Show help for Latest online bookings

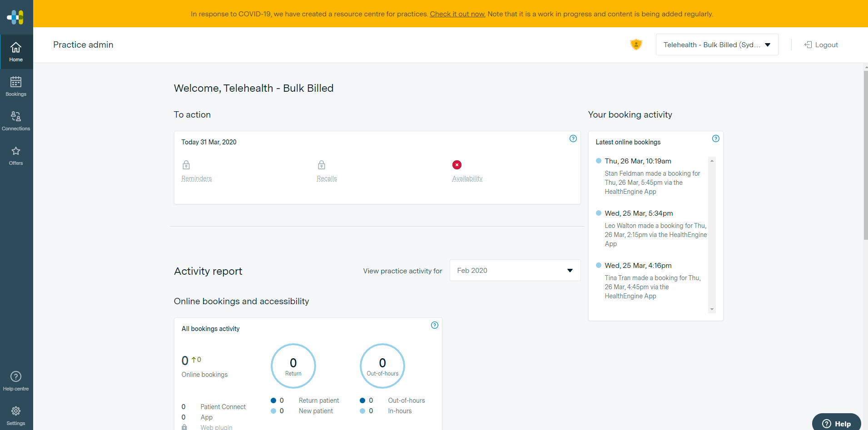715,138
